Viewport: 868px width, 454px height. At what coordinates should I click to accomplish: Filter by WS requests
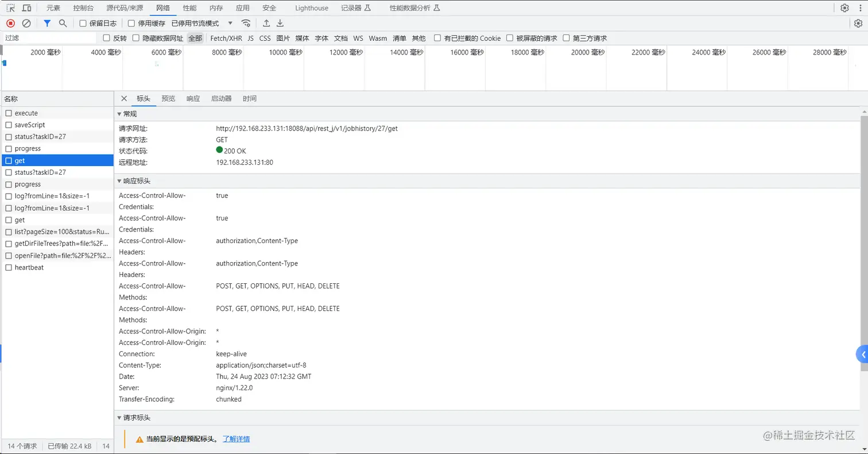358,38
